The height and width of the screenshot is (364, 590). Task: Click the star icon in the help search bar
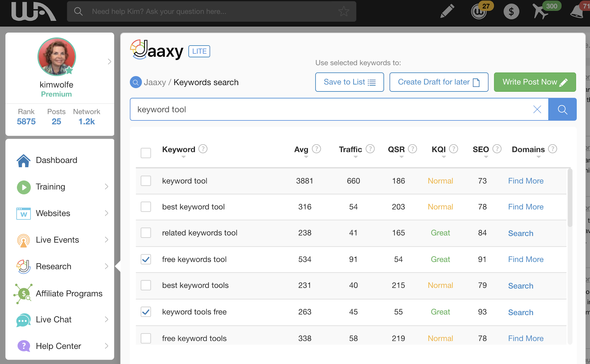(x=344, y=11)
